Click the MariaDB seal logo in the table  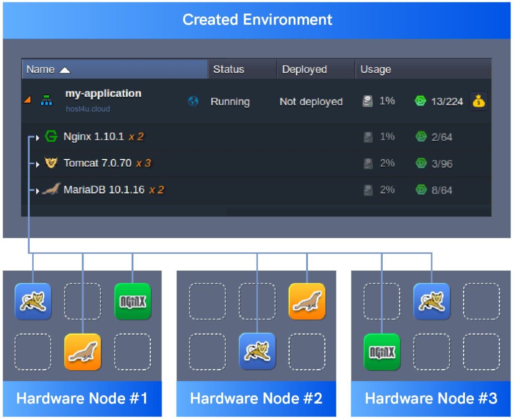click(x=52, y=189)
